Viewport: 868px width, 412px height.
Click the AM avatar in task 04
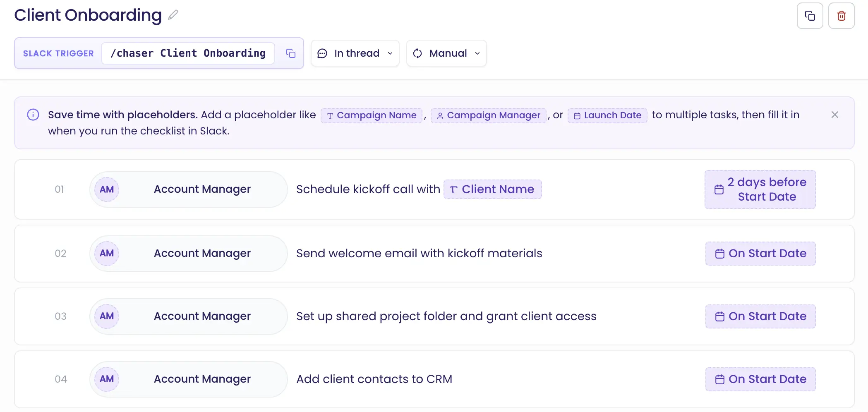(107, 379)
